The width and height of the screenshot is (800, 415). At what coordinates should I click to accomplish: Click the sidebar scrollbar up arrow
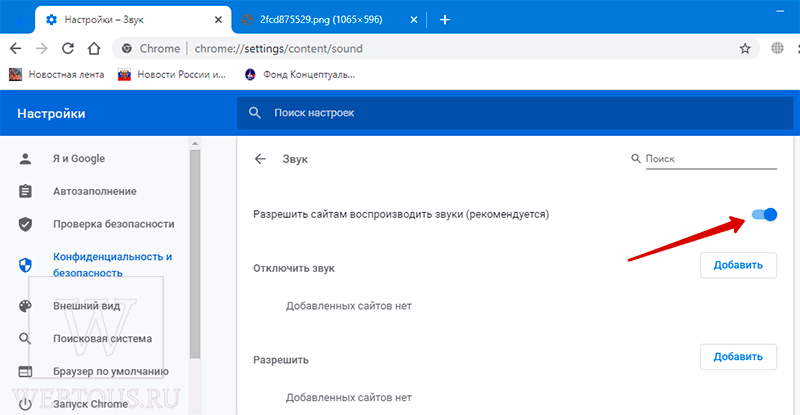point(195,144)
